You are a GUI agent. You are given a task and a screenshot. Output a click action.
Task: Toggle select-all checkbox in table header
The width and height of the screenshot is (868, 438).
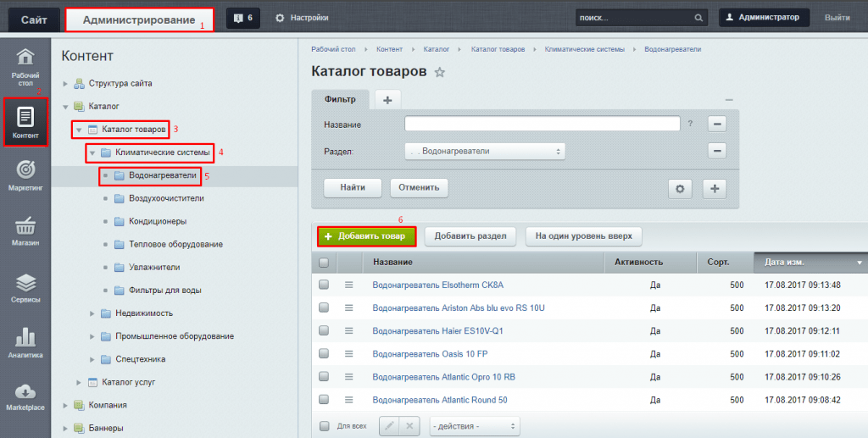[324, 263]
